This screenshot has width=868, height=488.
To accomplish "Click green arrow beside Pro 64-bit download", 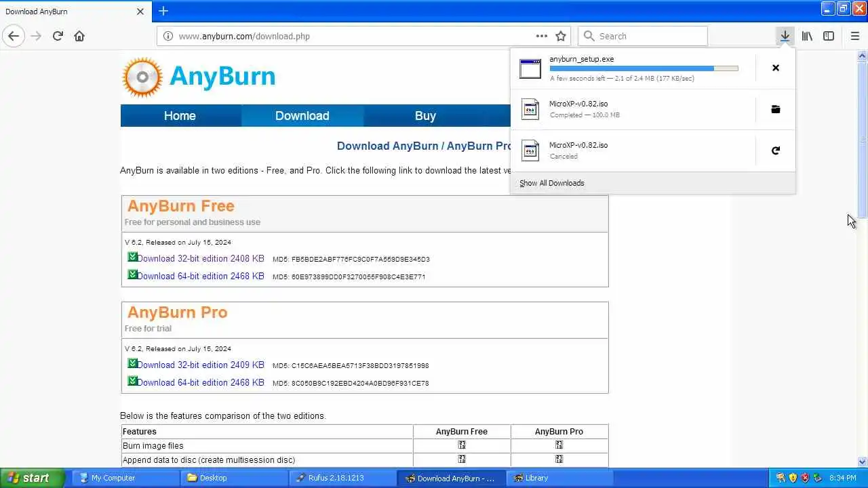I will 132,381.
